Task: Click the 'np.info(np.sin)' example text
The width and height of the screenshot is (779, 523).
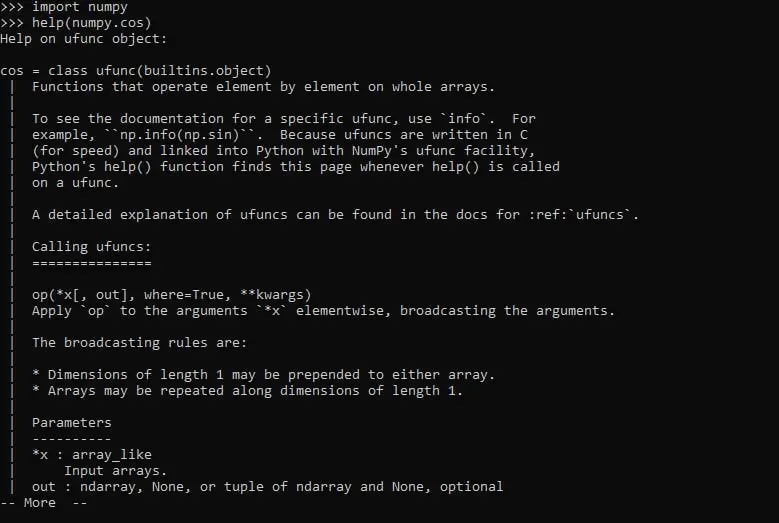Action: (x=179, y=135)
